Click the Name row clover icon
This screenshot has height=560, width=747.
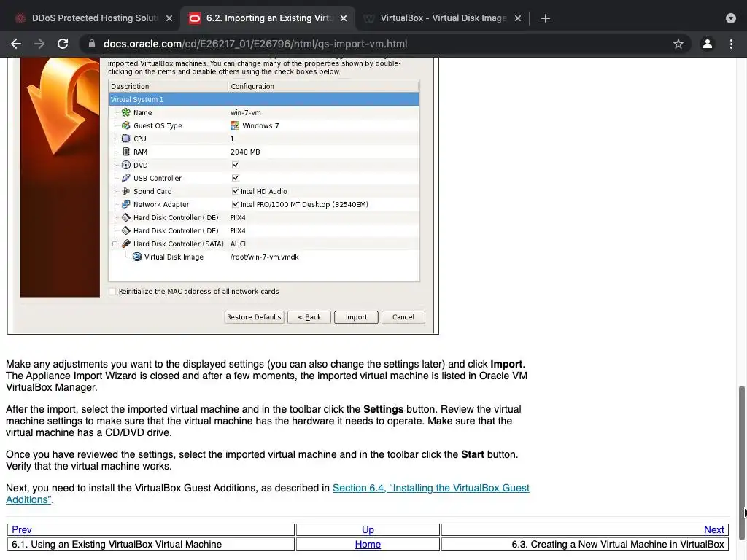point(125,112)
